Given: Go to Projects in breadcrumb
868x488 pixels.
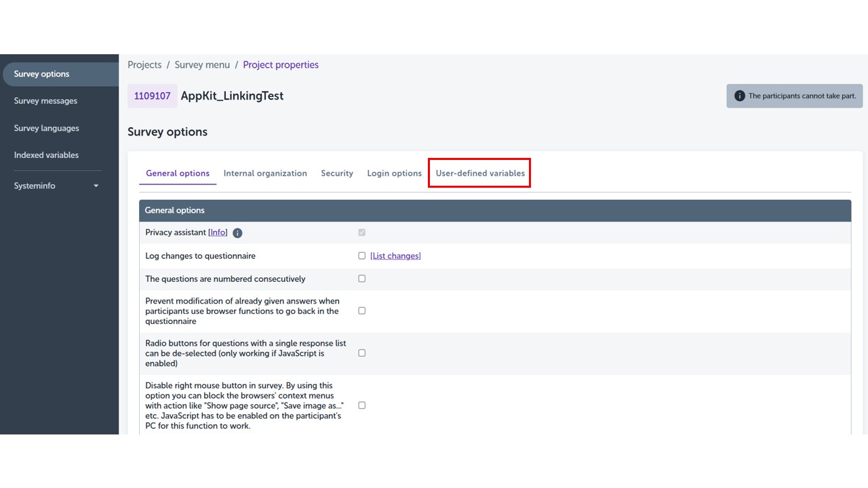Looking at the screenshot, I should 144,65.
